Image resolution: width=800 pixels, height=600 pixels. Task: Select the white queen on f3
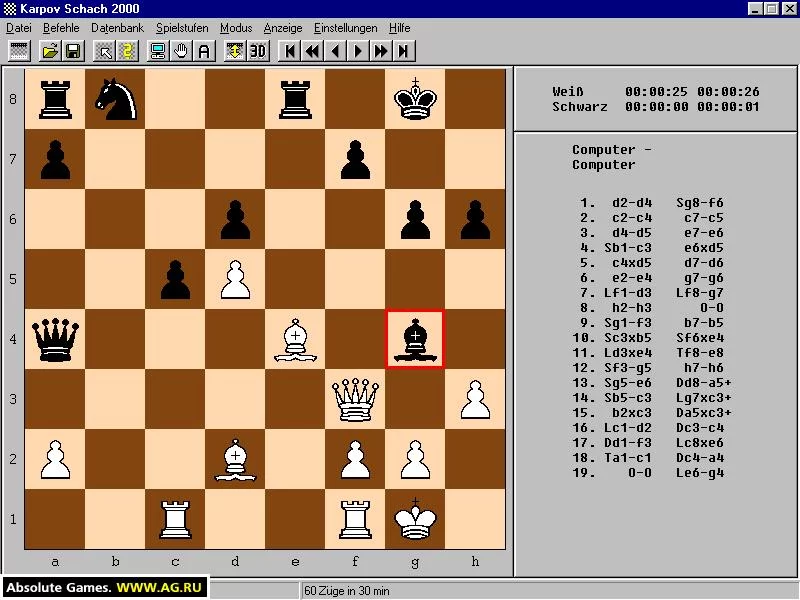(x=355, y=399)
